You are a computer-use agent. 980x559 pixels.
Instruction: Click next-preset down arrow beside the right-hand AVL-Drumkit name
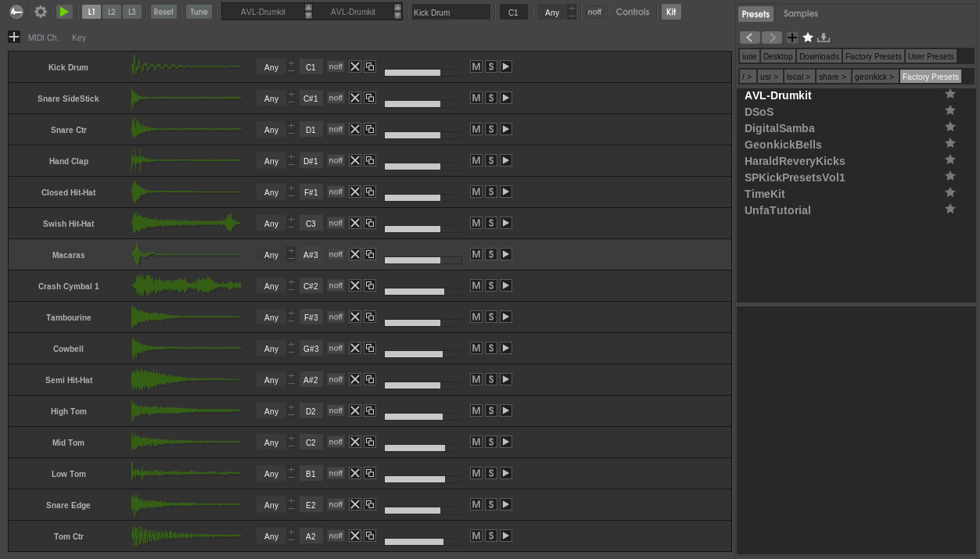point(397,16)
